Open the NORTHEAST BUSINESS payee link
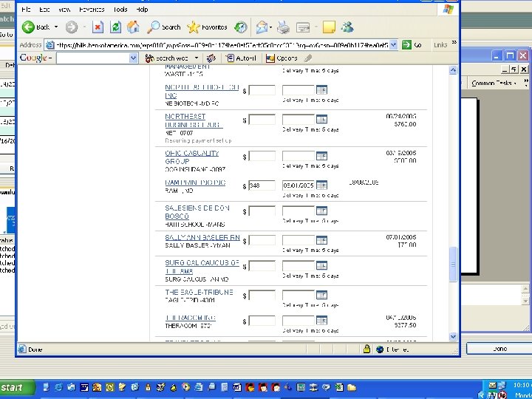Screen dimensions: 532x399 coord(194,120)
